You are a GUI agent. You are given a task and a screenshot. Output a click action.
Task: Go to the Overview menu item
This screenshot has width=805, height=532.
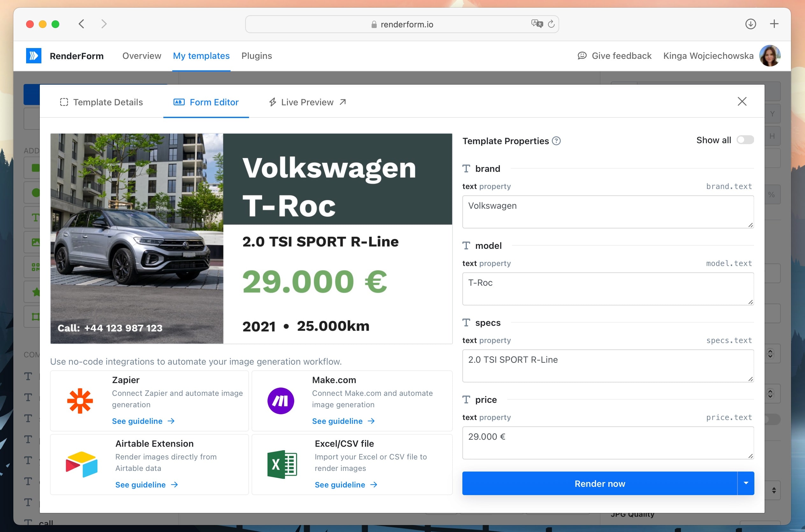[x=142, y=56]
